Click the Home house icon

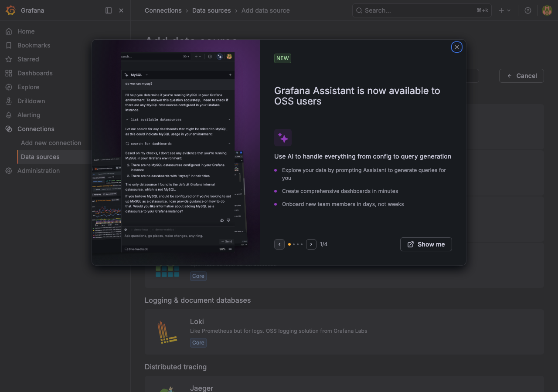point(9,31)
